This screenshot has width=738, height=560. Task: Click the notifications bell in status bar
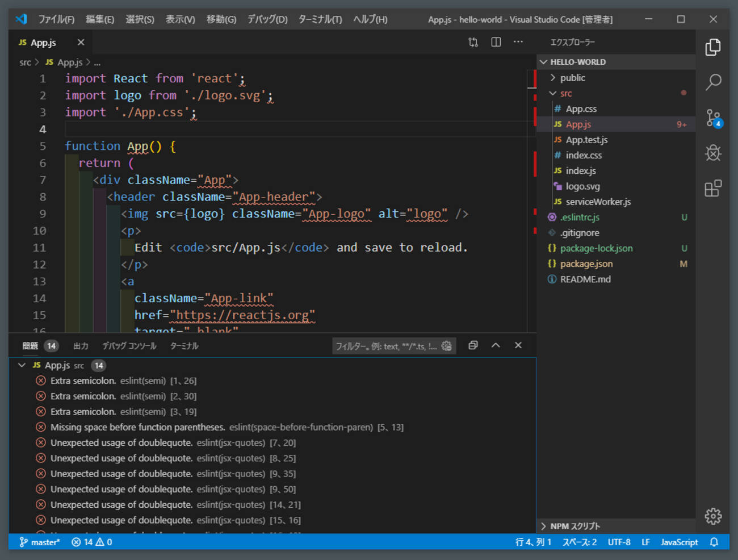point(714,542)
